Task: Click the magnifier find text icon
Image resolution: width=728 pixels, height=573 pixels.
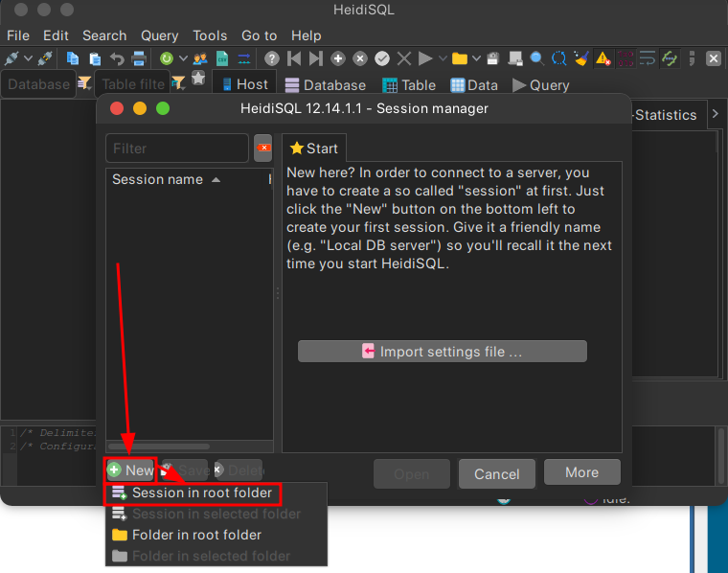Action: (x=537, y=58)
